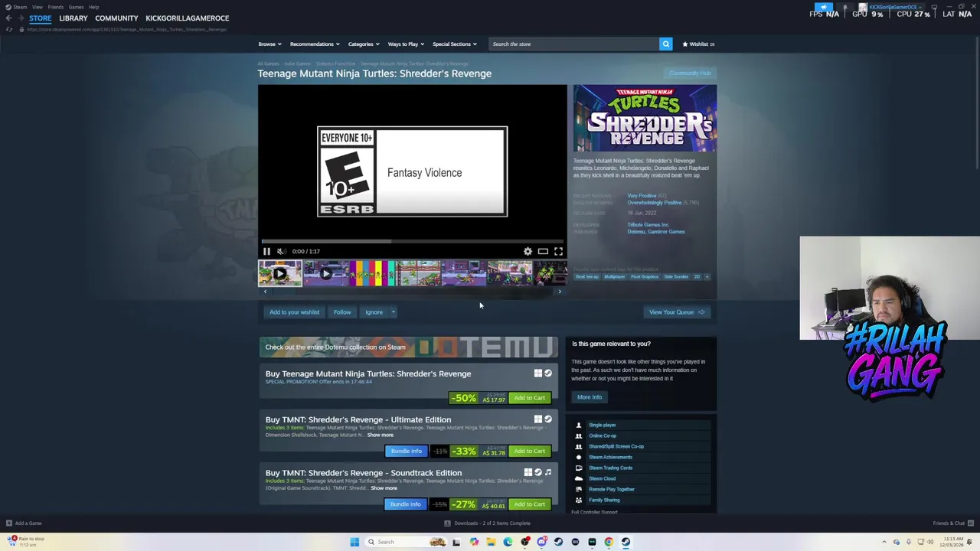Open Bundle info for Ultimate Edition
The image size is (980, 551).
[406, 452]
